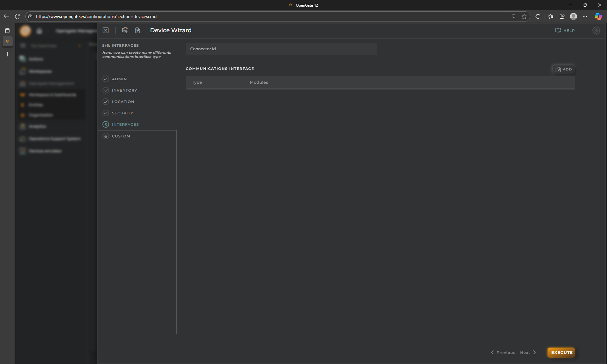Add a communications interface
The width and height of the screenshot is (607, 364).
(564, 69)
